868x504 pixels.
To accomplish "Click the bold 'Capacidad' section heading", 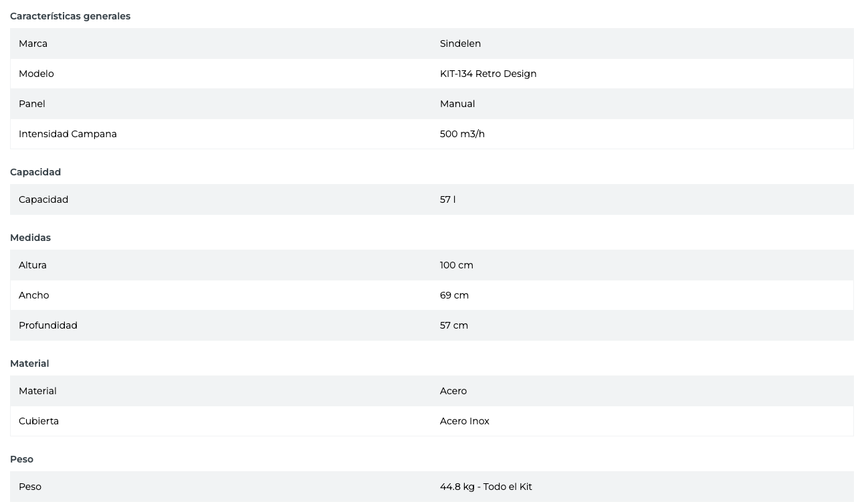I will [35, 172].
